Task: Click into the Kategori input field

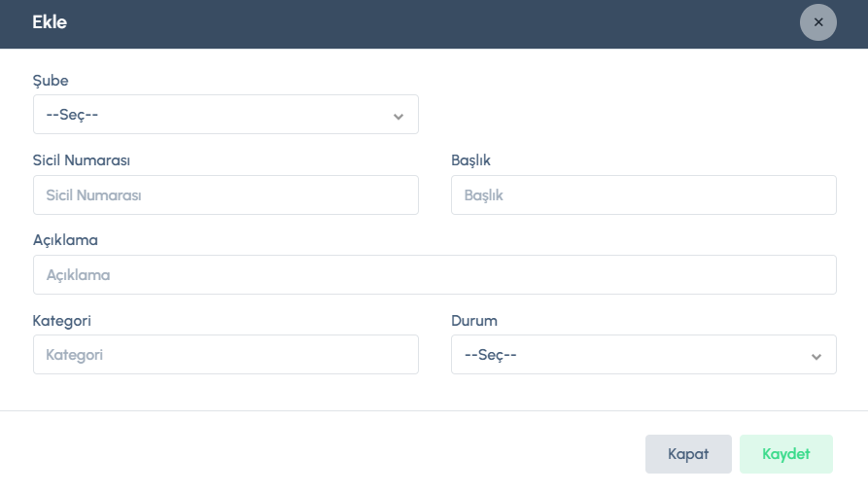Action: pyautogui.click(x=226, y=355)
